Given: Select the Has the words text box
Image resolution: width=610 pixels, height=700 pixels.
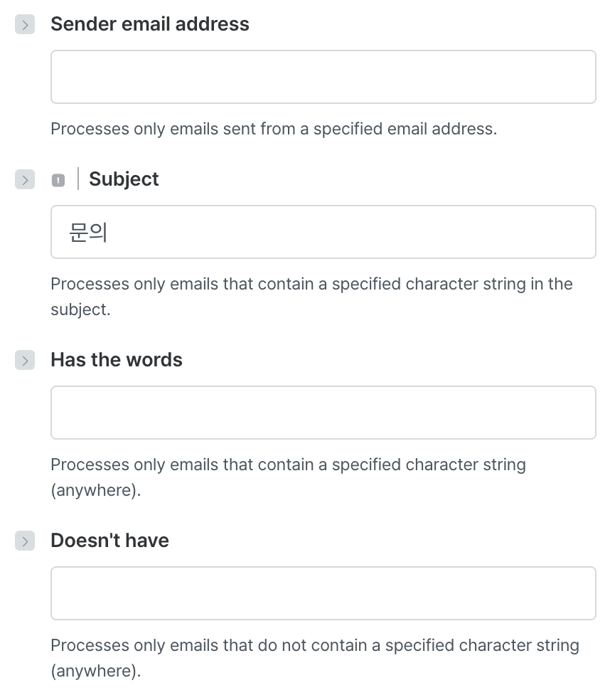Looking at the screenshot, I should pos(323,413).
